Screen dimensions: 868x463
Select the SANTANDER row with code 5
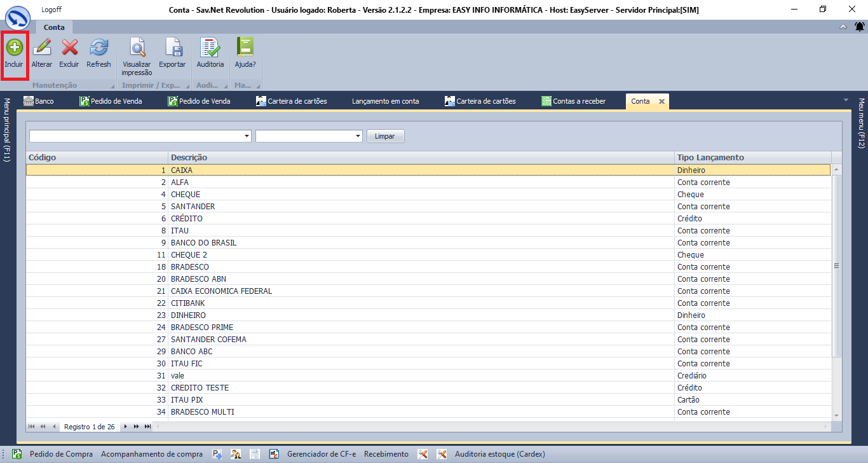point(428,206)
